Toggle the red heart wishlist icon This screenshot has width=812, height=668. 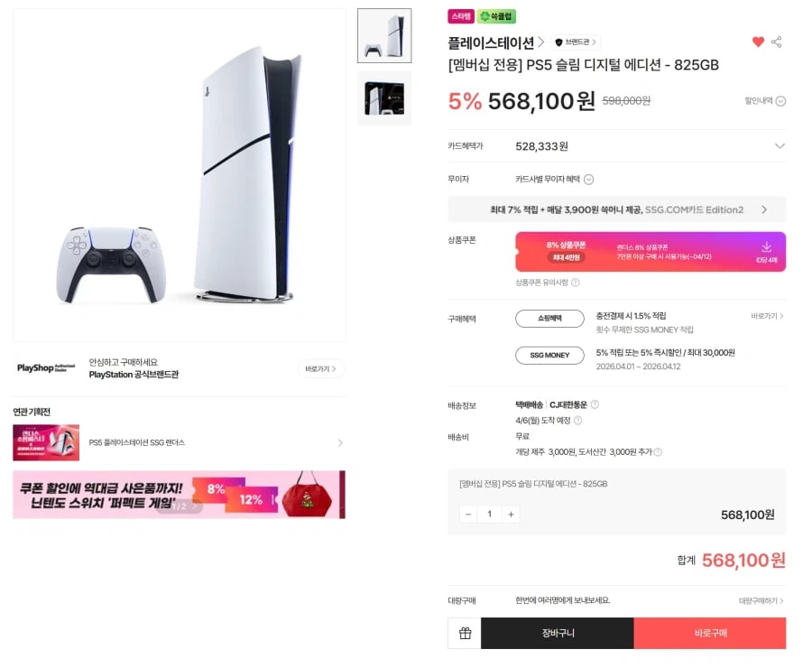coord(758,42)
